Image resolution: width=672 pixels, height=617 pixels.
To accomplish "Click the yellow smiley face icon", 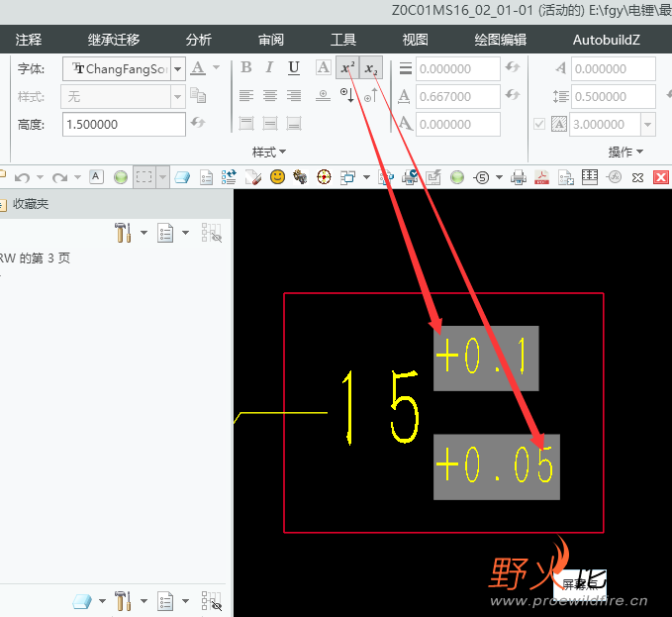I will (x=278, y=176).
